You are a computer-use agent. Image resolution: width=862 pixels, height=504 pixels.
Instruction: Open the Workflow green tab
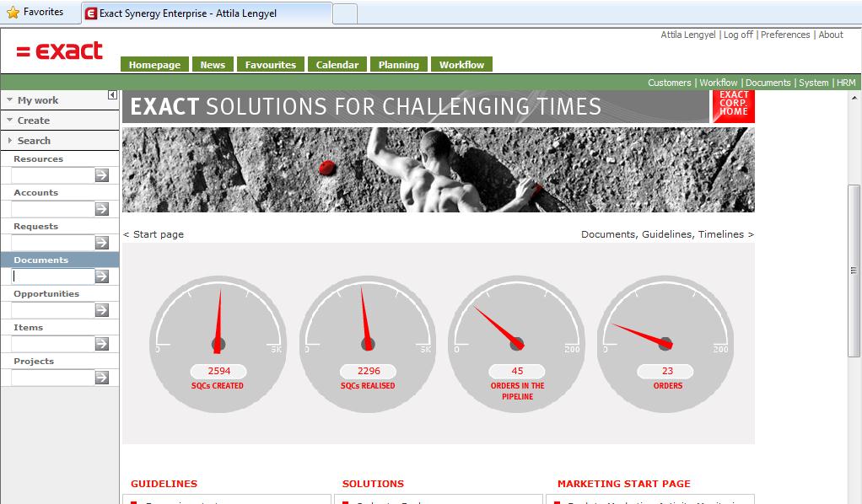462,64
